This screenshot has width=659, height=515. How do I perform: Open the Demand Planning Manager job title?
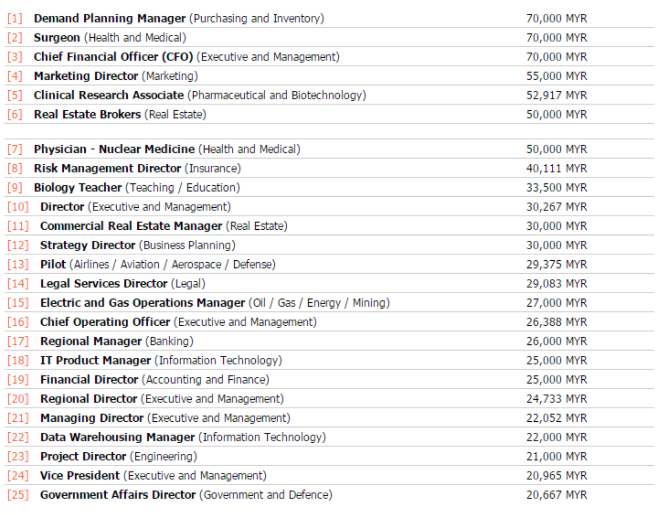pos(109,18)
